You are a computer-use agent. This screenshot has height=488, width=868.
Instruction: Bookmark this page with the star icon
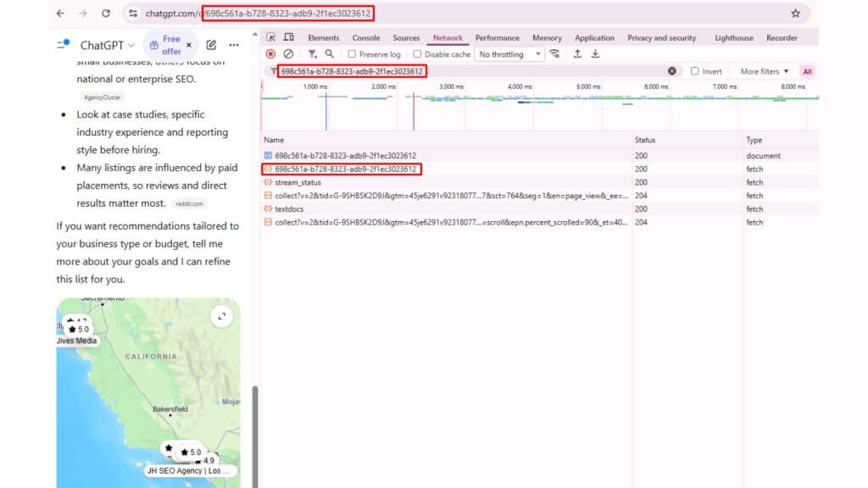(795, 14)
